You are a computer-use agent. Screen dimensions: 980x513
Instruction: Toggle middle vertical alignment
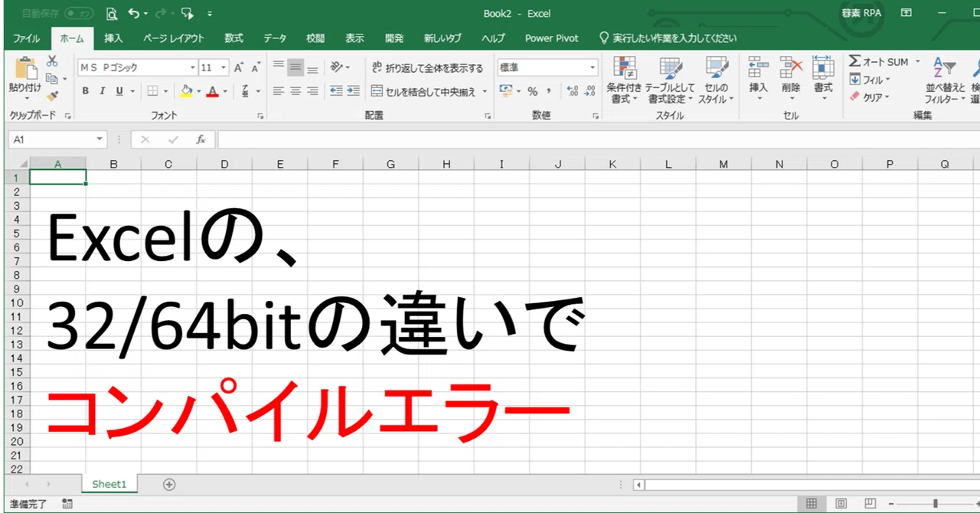click(x=296, y=67)
